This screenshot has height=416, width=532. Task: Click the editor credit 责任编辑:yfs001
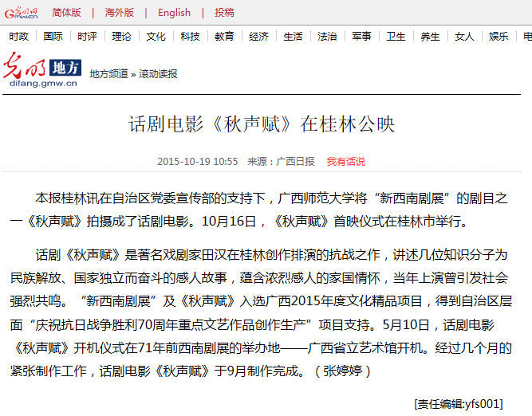pyautogui.click(x=459, y=404)
